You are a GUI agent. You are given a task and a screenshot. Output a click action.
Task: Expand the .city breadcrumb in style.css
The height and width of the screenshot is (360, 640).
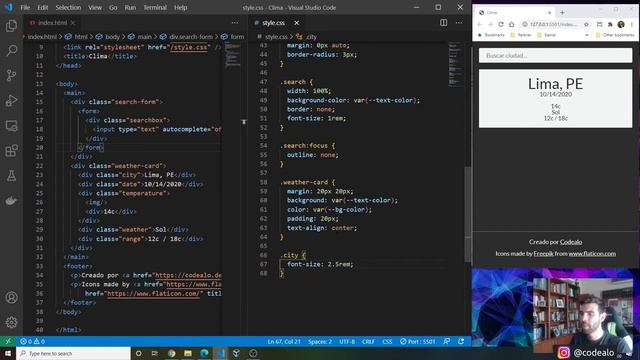pos(311,37)
